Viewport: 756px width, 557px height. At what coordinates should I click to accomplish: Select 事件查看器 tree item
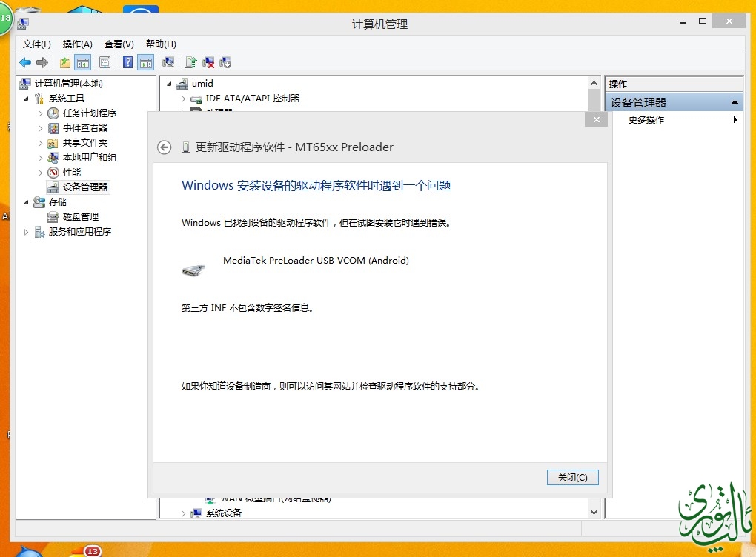pos(84,127)
